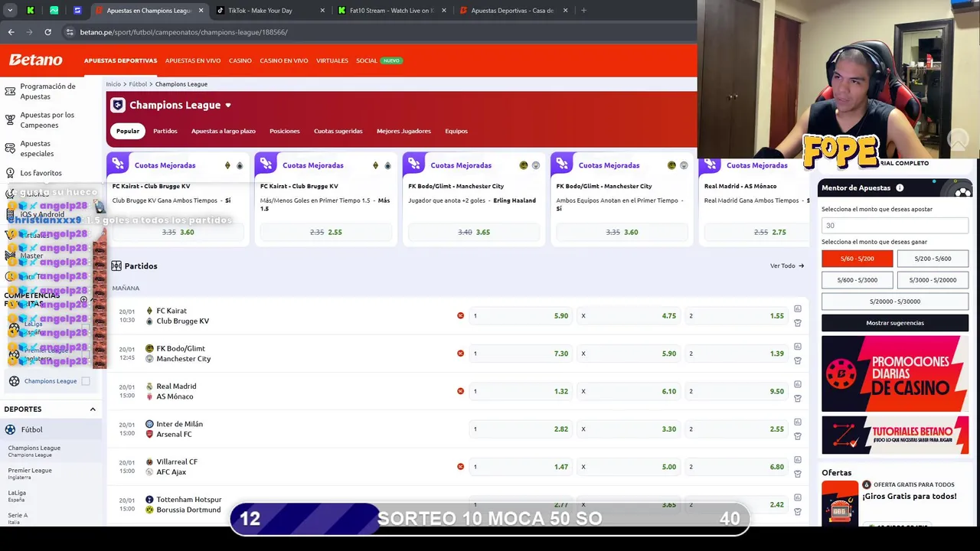Viewport: 980px width, 551px height.
Task: Open APUESTAS EN VIVO in top menu
Action: coord(193,60)
